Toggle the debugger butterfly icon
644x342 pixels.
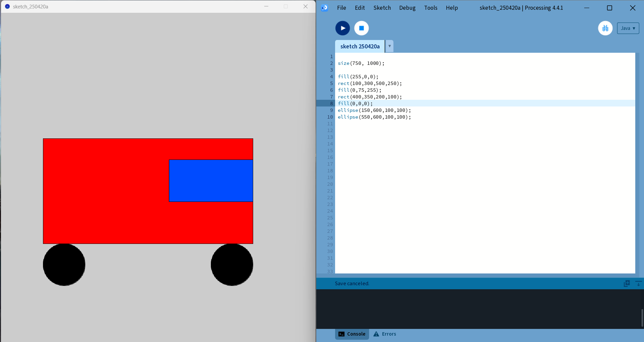point(605,28)
